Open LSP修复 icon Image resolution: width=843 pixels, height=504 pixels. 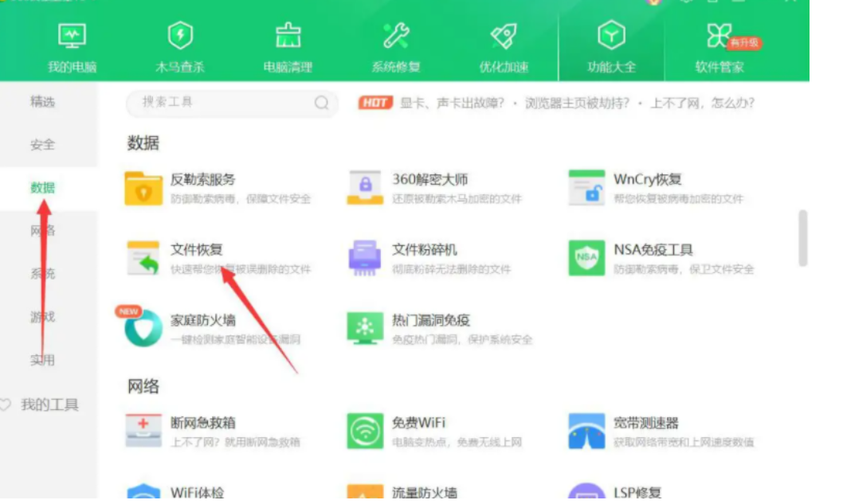pyautogui.click(x=586, y=491)
